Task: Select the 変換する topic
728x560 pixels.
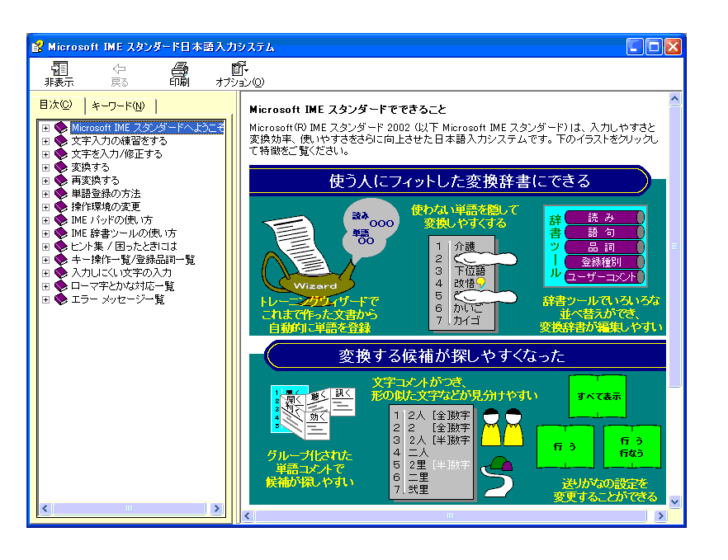Action: pyautogui.click(x=90, y=167)
